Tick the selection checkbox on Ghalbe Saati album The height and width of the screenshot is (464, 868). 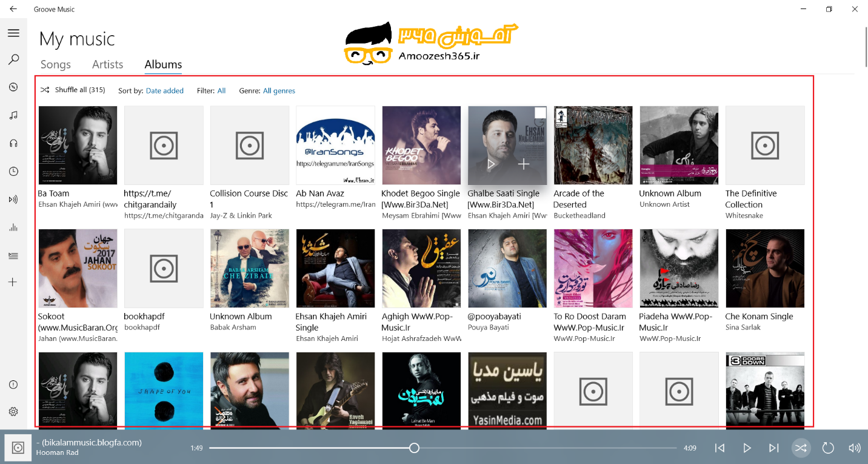click(x=541, y=113)
